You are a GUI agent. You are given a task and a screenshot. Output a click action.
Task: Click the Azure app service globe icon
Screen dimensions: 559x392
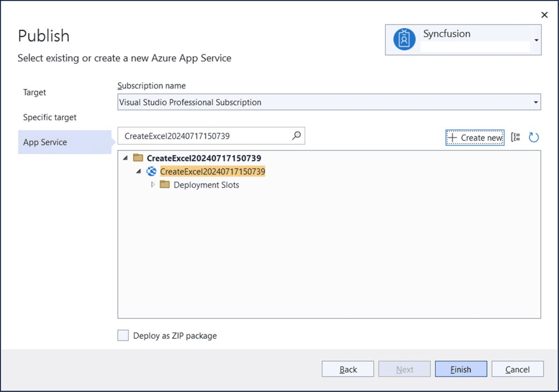pyautogui.click(x=151, y=171)
